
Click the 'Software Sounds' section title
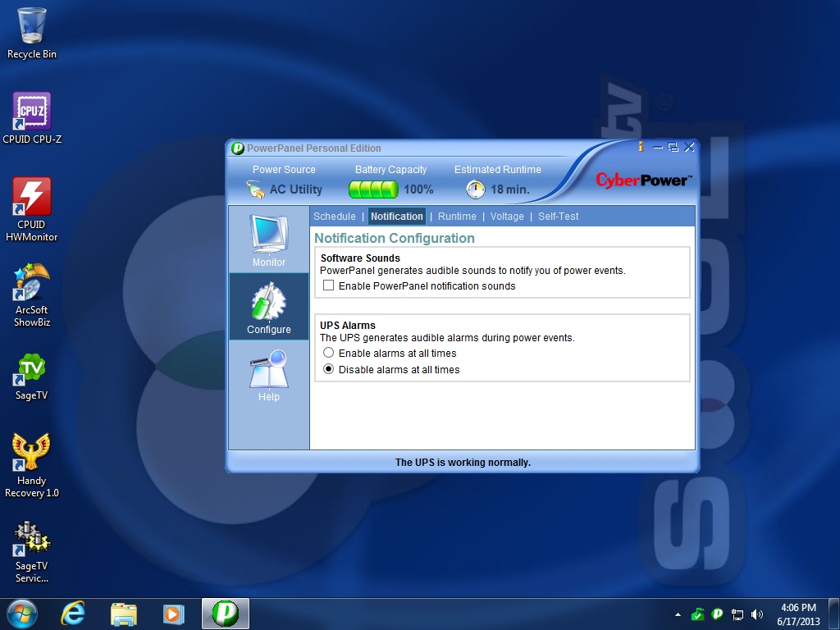coord(360,258)
